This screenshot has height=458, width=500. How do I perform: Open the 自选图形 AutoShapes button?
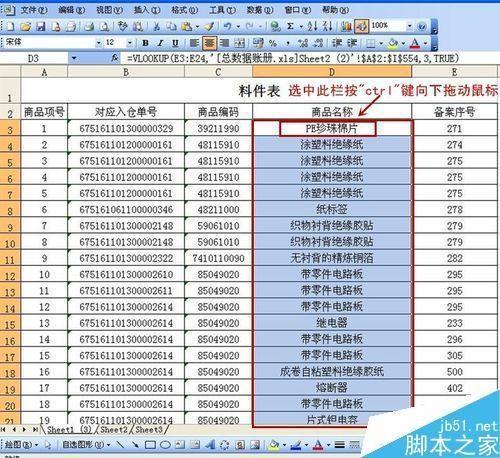point(86,444)
